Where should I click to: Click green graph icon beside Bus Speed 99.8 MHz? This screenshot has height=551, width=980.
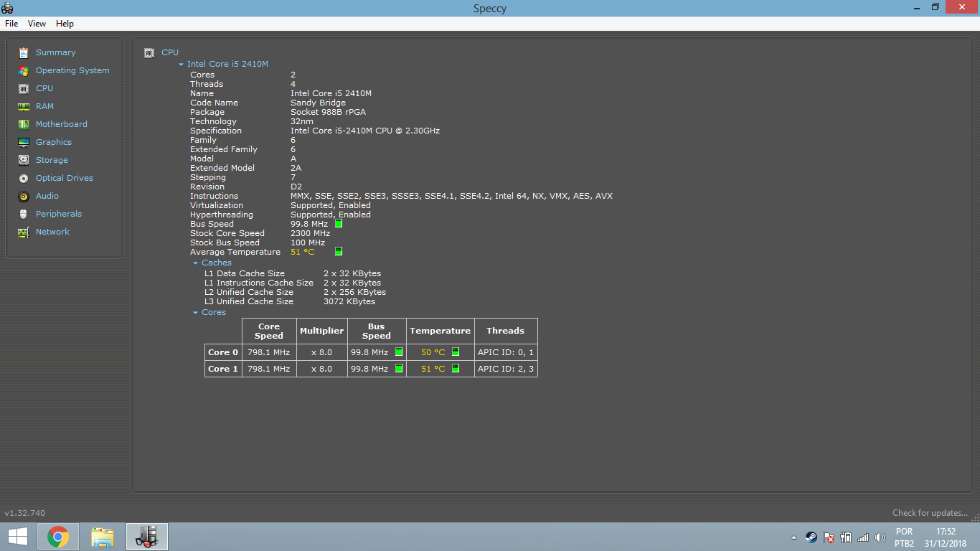coord(339,224)
